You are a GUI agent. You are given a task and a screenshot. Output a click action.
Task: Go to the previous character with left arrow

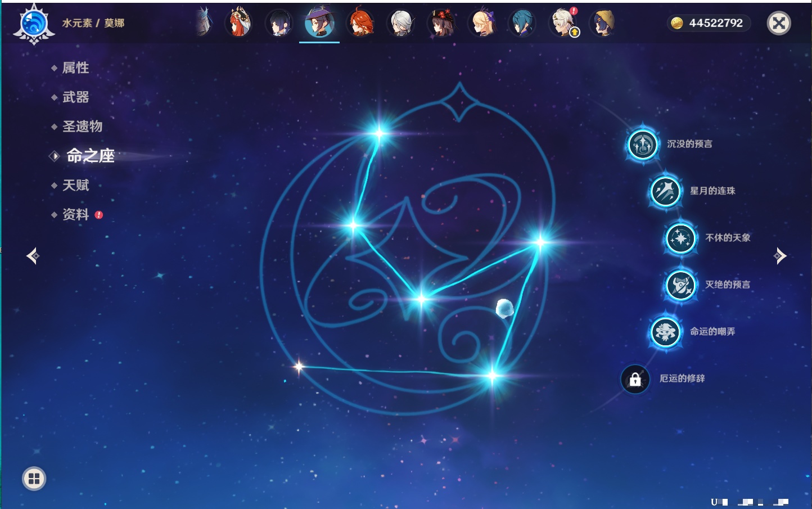click(33, 256)
